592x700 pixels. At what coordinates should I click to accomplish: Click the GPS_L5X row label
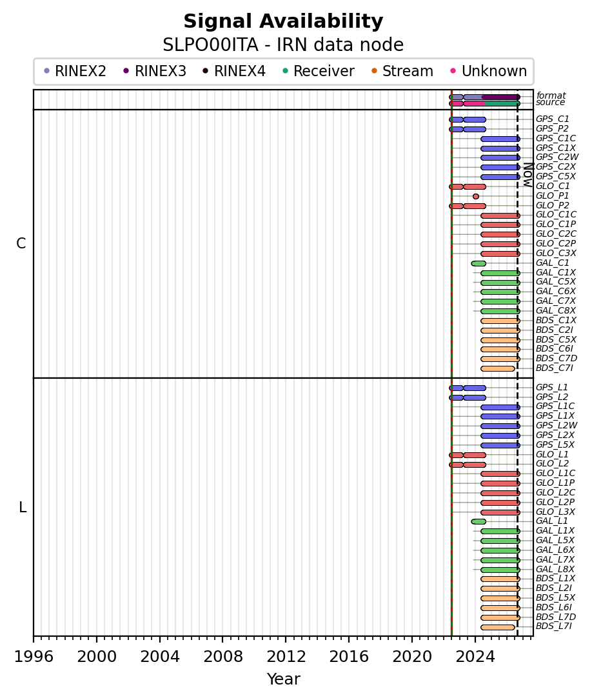(x=555, y=445)
